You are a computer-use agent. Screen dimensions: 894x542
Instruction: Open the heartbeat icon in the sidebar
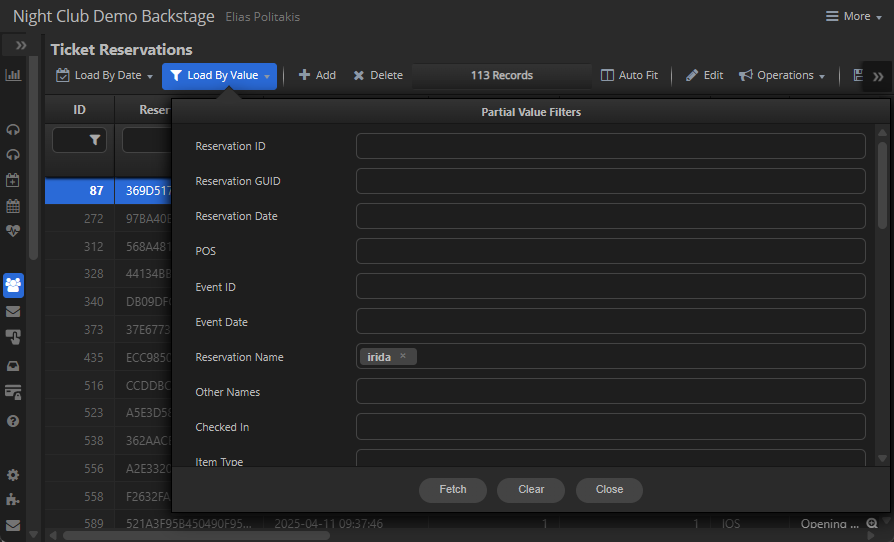click(13, 231)
